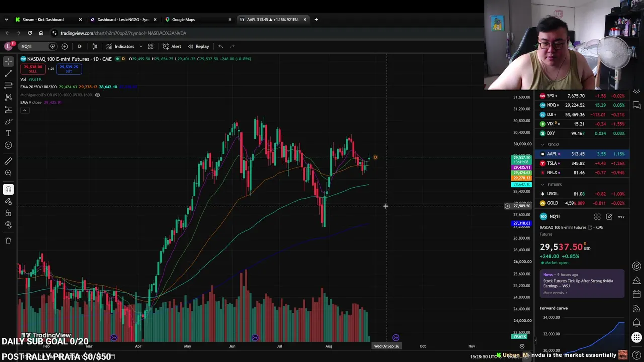This screenshot has height=362, width=644.
Task: Open the forecasting and measurement tools
Action: tap(8, 109)
